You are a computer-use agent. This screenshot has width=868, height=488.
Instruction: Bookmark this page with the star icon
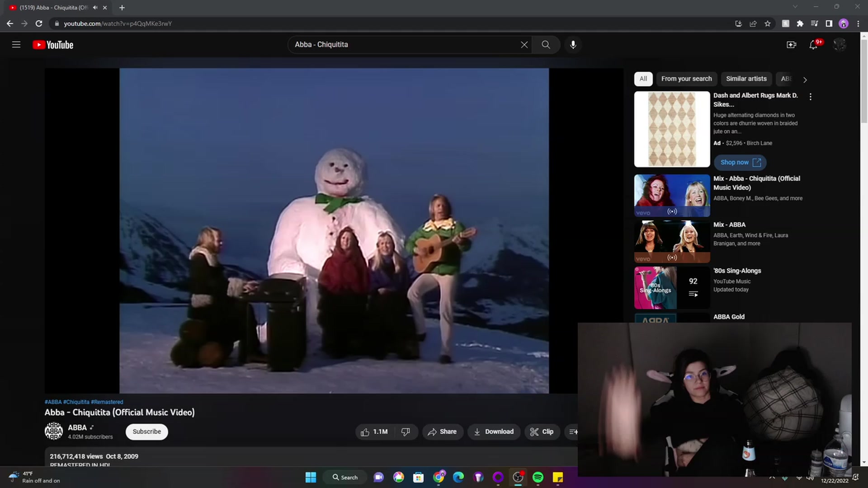pyautogui.click(x=768, y=23)
